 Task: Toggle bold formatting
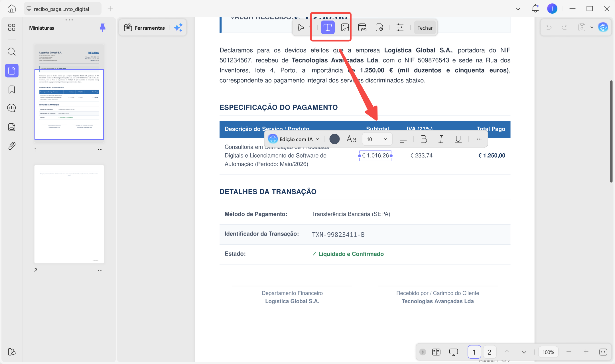(424, 139)
